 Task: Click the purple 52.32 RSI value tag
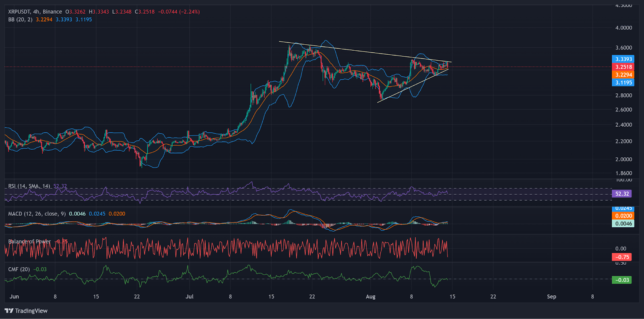pyautogui.click(x=622, y=194)
